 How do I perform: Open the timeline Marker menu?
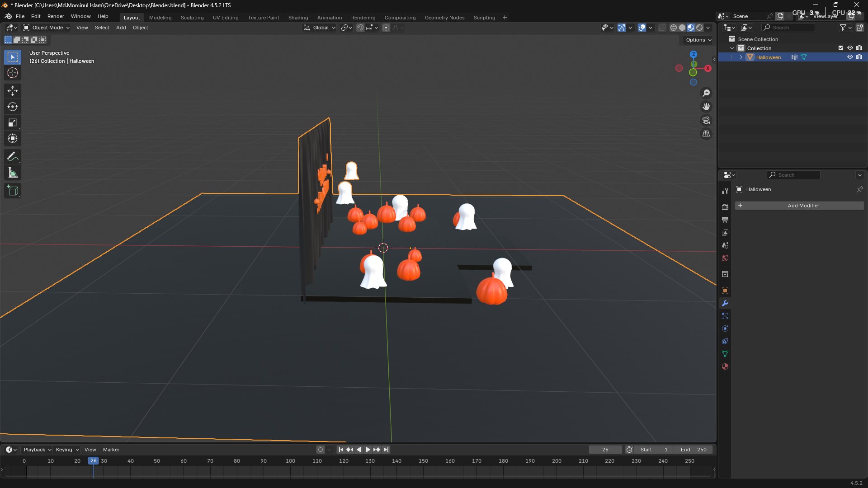click(111, 450)
